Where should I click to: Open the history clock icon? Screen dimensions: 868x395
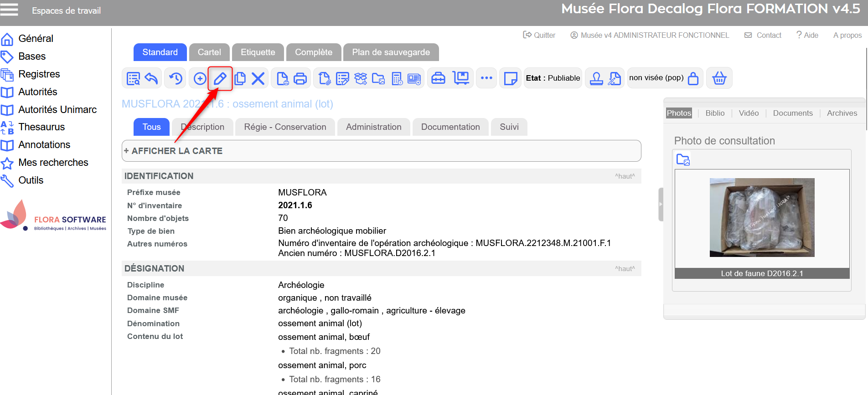pyautogui.click(x=176, y=78)
